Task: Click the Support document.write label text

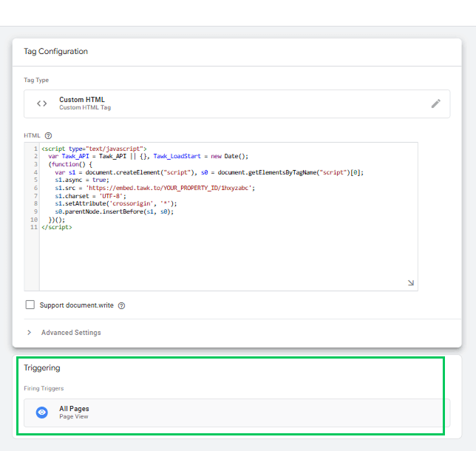Action: [x=77, y=305]
